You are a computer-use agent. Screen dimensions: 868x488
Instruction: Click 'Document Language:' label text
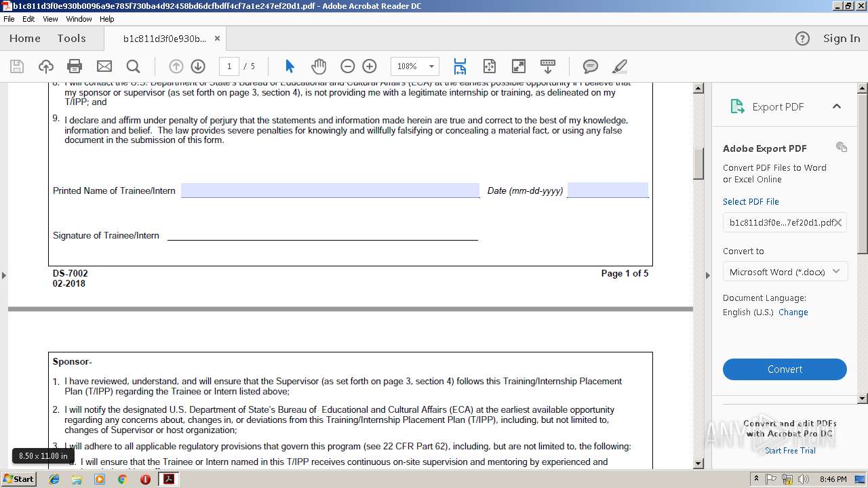(x=764, y=298)
